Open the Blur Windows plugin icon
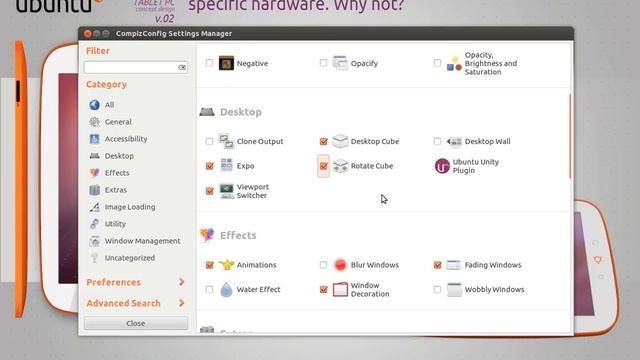The width and height of the screenshot is (640, 360). click(x=340, y=265)
